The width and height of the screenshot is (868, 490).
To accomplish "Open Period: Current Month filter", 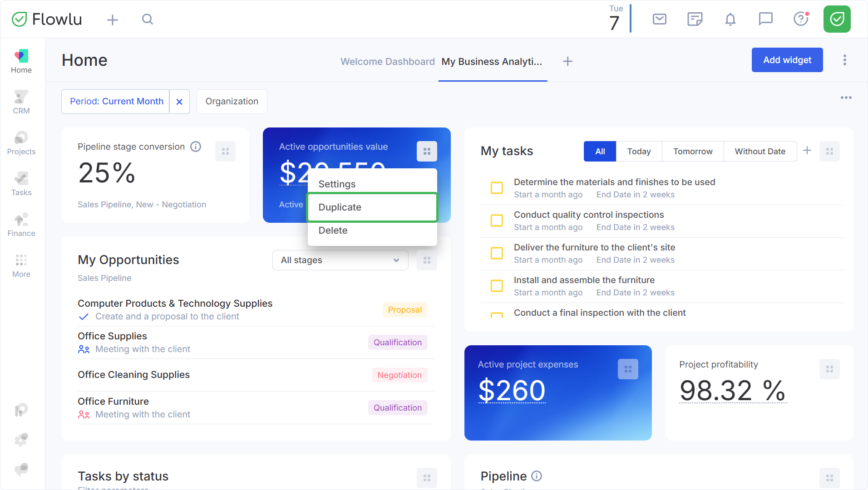I will pos(116,102).
